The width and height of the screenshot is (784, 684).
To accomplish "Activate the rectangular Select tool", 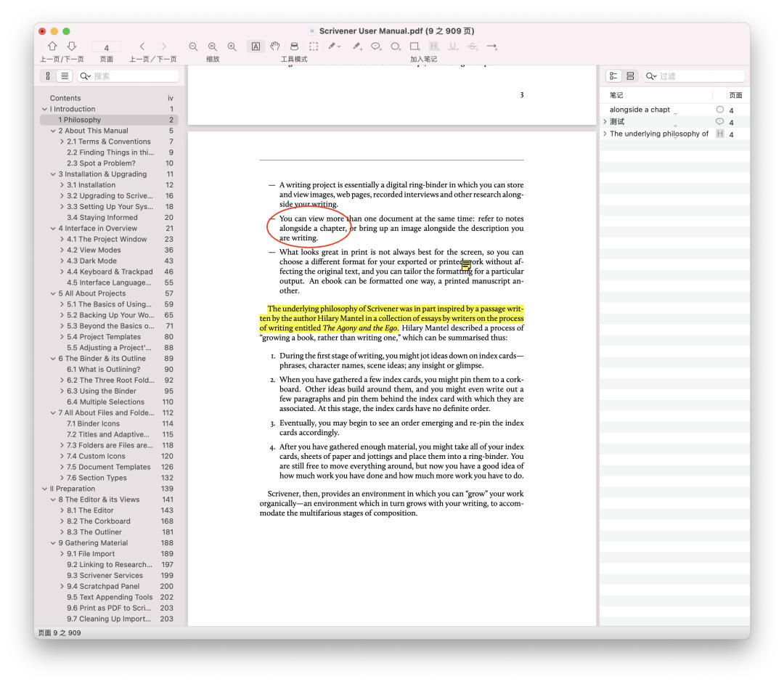I will click(314, 46).
